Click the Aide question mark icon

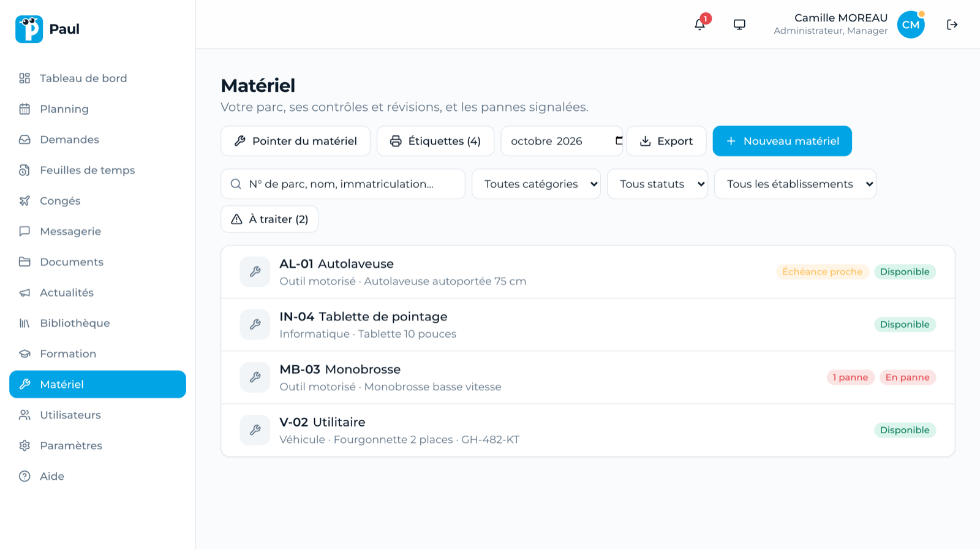24,477
